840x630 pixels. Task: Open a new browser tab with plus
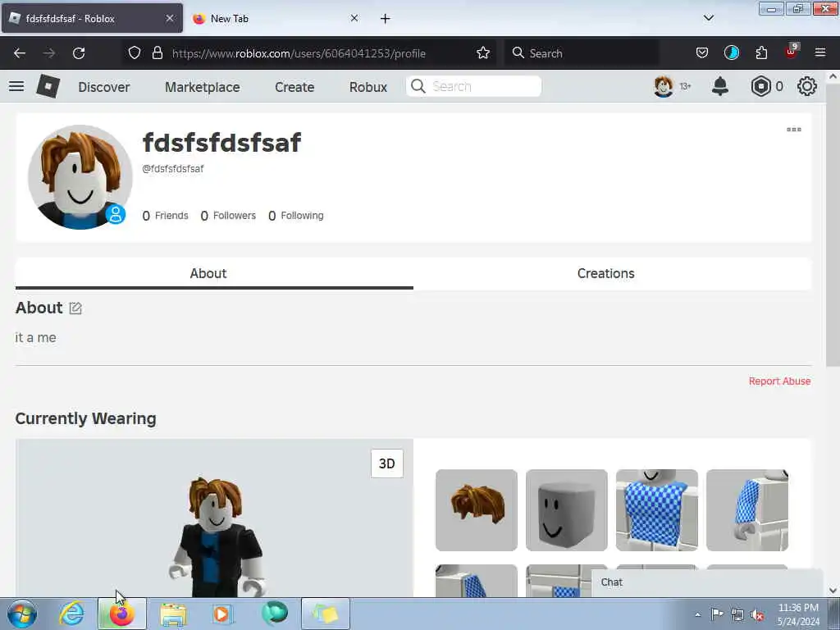coord(386,19)
